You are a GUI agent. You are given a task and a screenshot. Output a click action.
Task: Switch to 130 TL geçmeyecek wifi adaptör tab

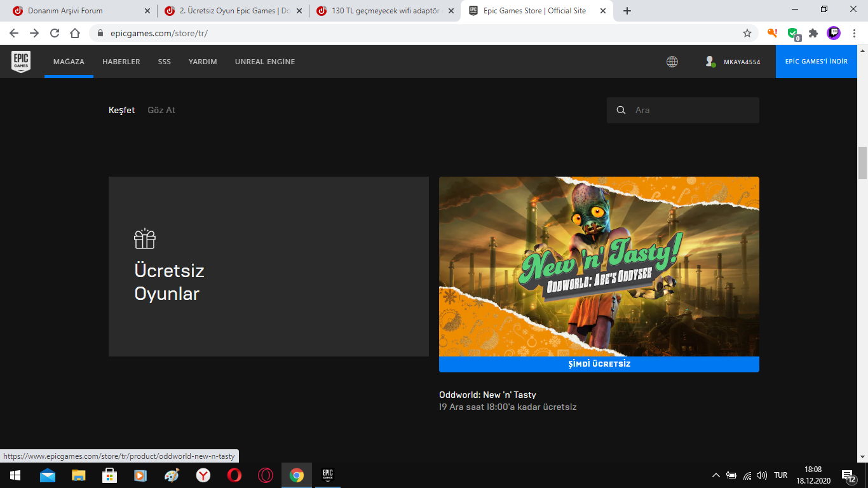(x=386, y=11)
